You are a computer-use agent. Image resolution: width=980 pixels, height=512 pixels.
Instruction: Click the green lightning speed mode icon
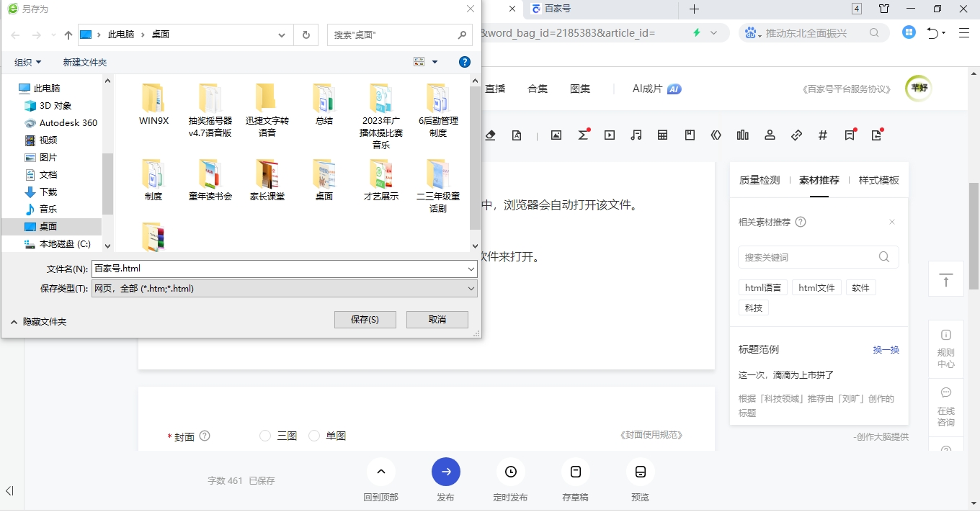(697, 33)
